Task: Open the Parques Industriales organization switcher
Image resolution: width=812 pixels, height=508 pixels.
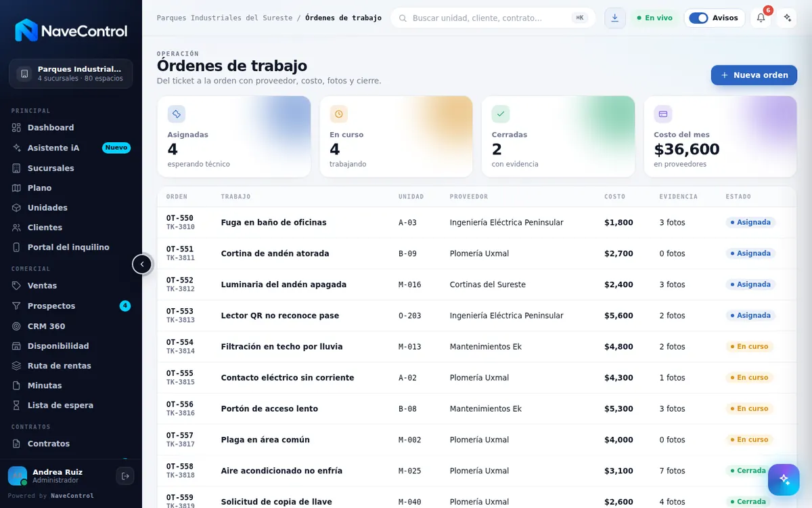Action: tap(71, 73)
